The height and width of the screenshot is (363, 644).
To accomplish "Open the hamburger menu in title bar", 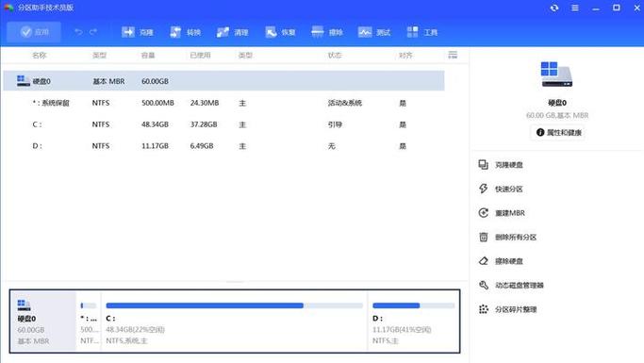I will (x=575, y=8).
